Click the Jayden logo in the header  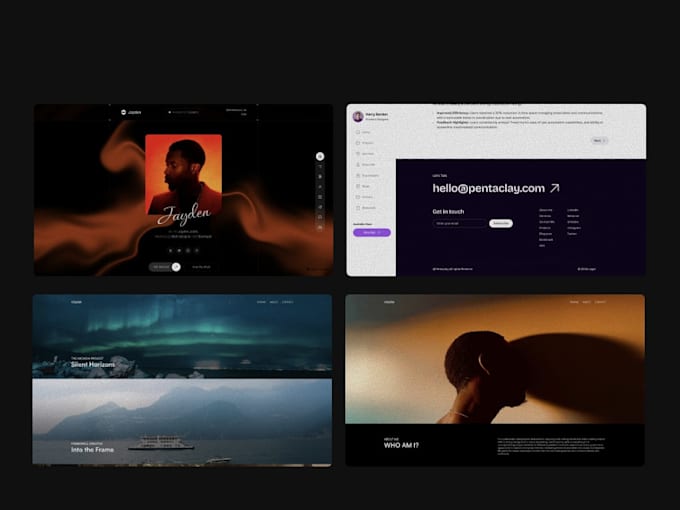tap(131, 112)
